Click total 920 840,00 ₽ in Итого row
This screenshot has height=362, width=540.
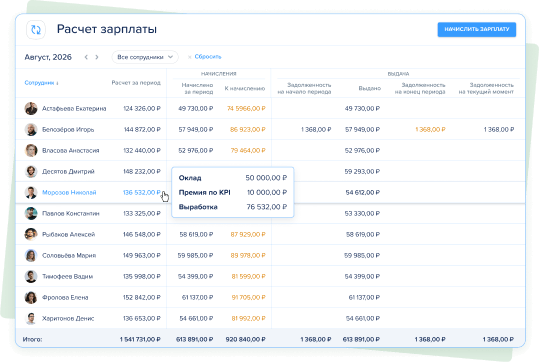click(246, 340)
